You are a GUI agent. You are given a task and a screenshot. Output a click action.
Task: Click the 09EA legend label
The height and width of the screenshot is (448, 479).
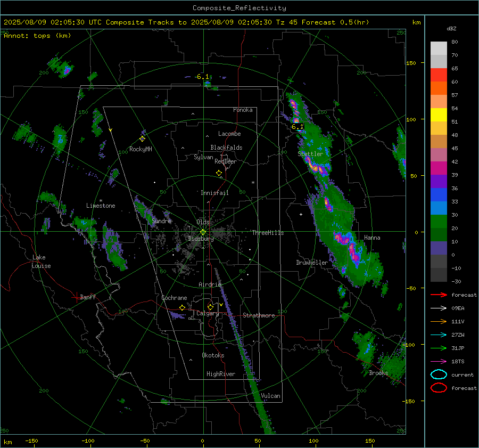point(458,308)
